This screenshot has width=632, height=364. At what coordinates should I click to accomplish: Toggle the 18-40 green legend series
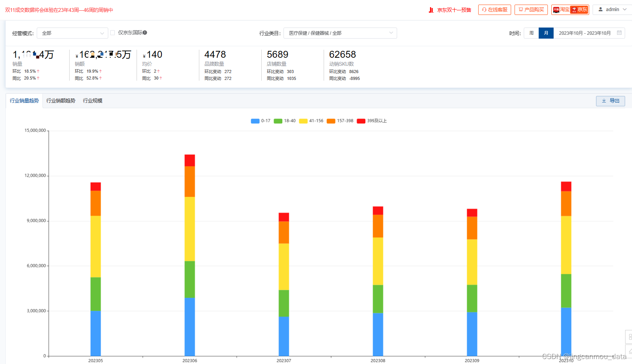(285, 121)
